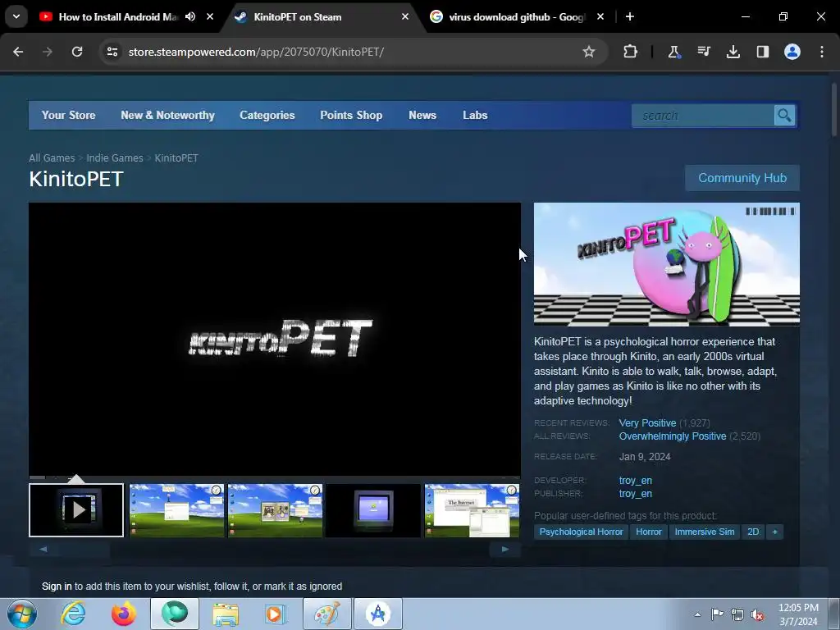This screenshot has width=840, height=630.
Task: Open Paint from the taskbar
Action: pos(327,614)
